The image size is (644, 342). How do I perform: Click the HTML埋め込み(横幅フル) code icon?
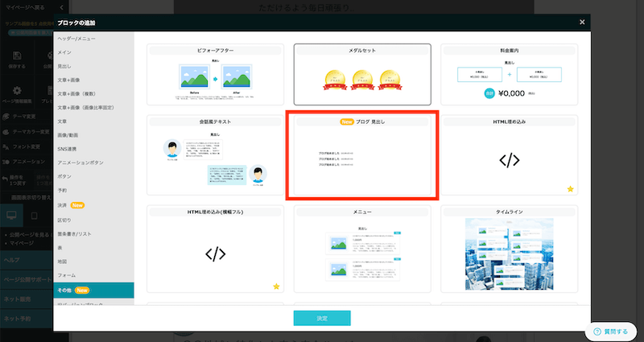(x=215, y=253)
